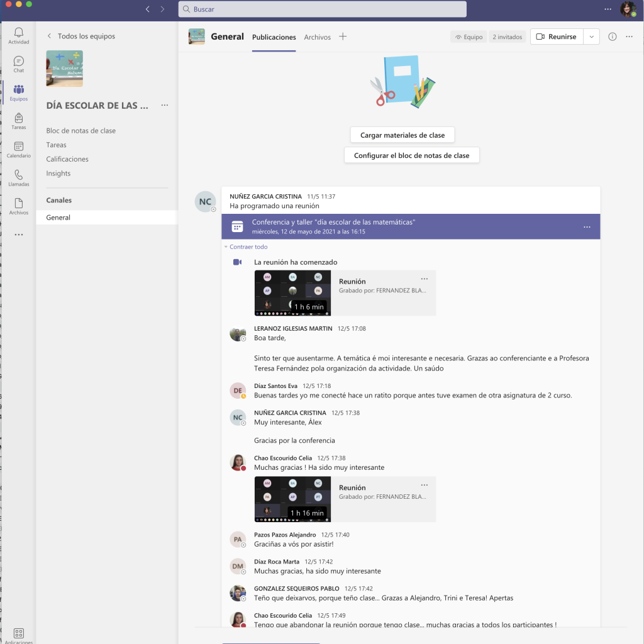Expand the Reunirse dropdown arrow
The height and width of the screenshot is (644, 644).
tap(591, 37)
